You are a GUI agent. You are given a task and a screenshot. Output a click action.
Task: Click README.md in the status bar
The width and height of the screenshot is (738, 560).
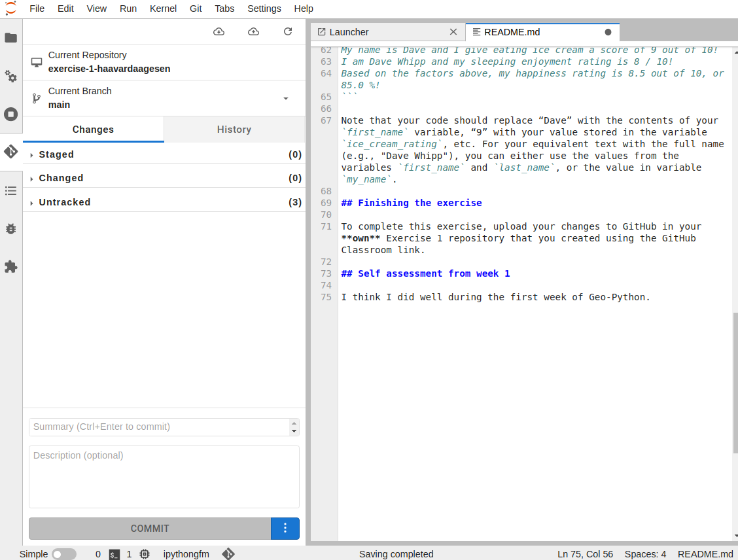[x=705, y=554]
